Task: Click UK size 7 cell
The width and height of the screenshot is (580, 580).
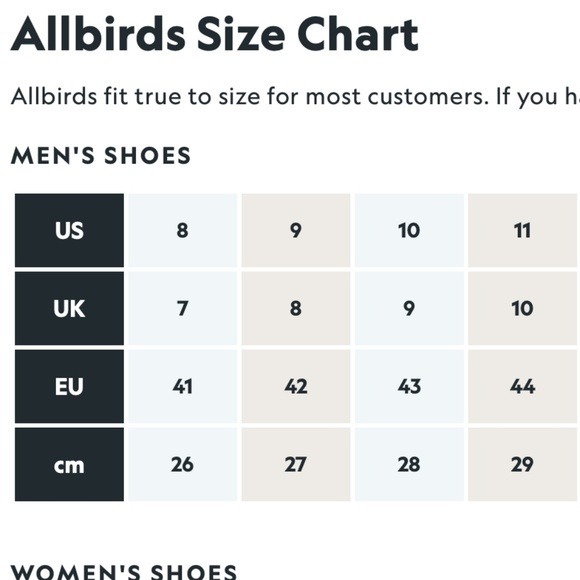Action: coord(182,308)
